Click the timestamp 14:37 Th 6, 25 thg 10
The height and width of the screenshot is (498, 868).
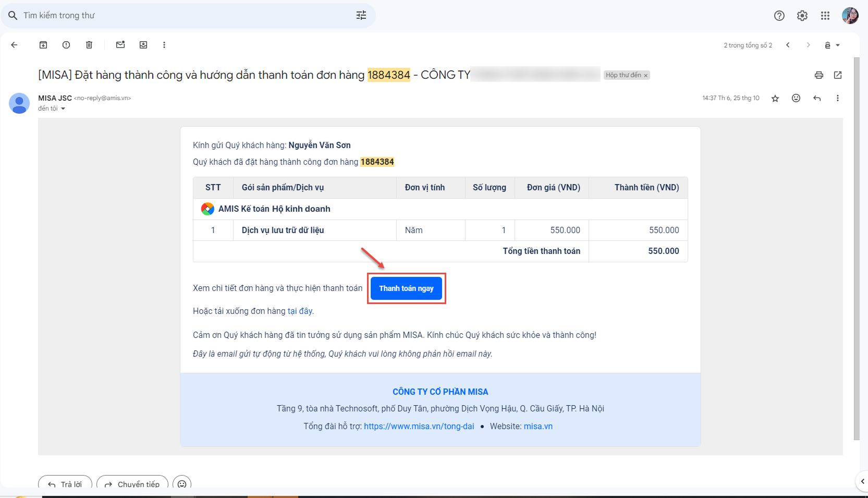click(x=731, y=98)
